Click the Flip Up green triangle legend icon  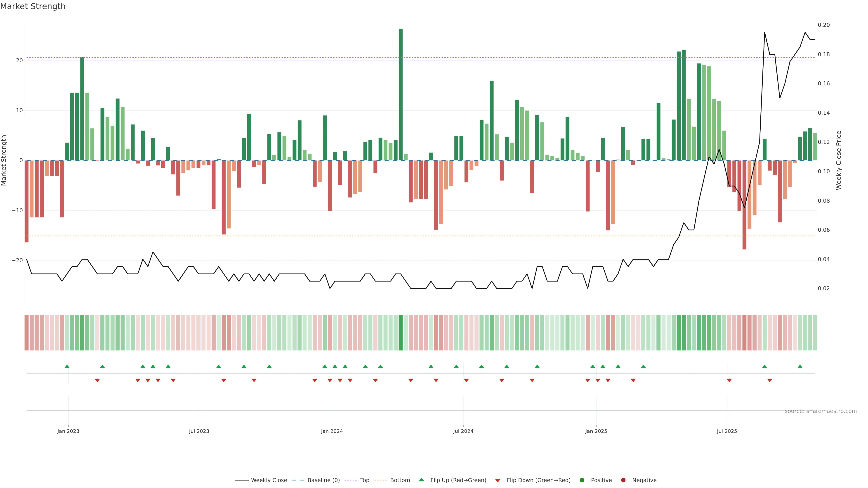point(421,480)
